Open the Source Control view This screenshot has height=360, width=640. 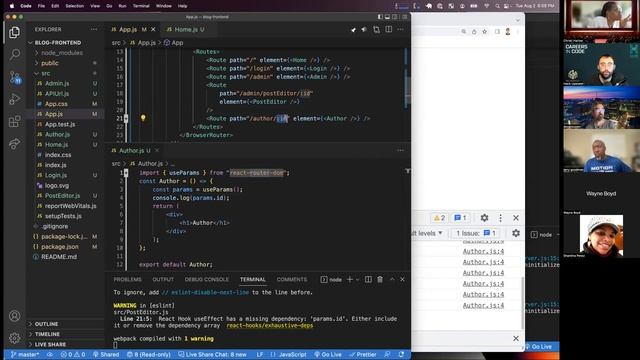(15, 77)
